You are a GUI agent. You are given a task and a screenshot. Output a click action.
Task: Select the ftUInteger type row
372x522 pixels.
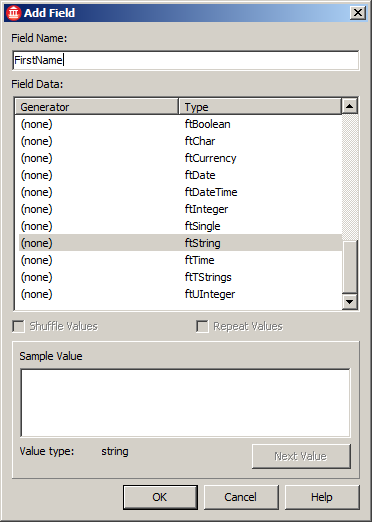point(180,294)
